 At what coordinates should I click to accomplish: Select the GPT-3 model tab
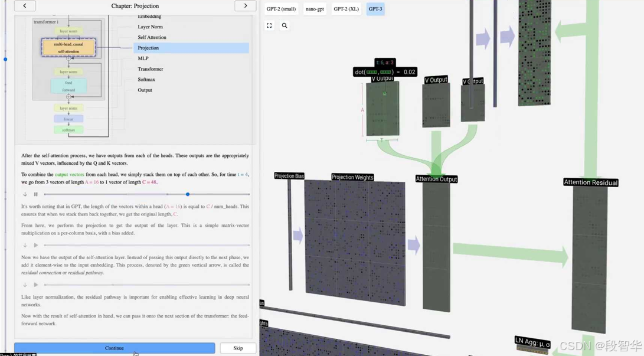click(375, 9)
